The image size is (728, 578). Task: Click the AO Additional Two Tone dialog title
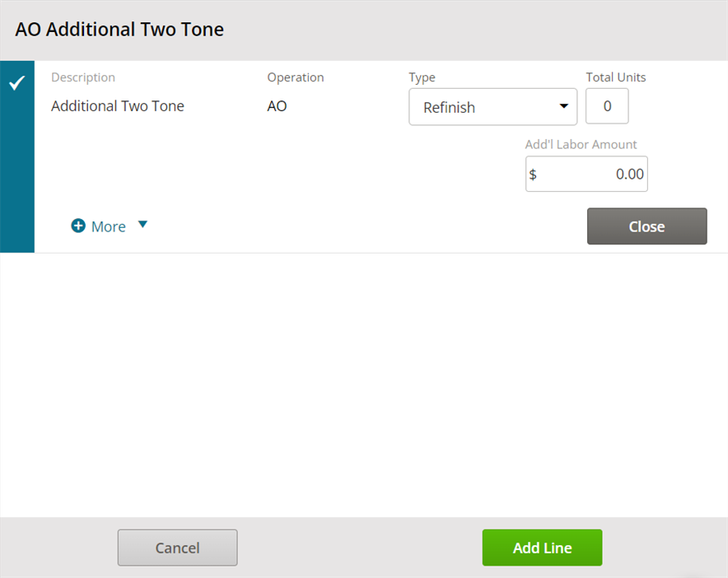pyautogui.click(x=119, y=30)
